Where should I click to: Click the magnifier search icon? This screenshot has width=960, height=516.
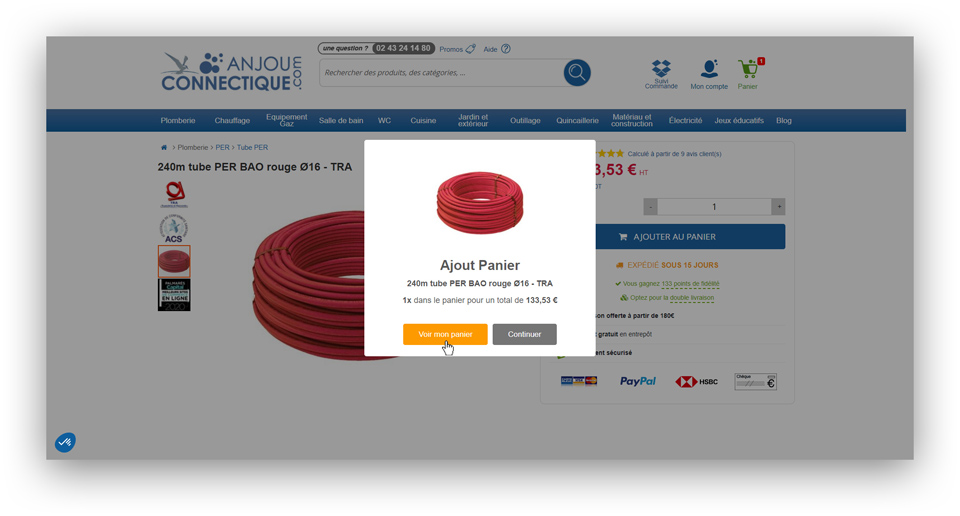tap(577, 73)
